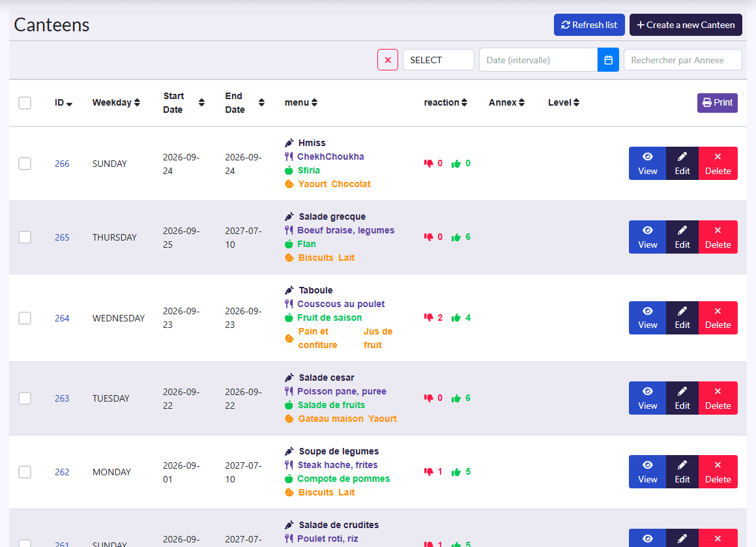Edit the TUESDAY canteen 263
Viewport: 756px width, 547px height.
coord(682,398)
